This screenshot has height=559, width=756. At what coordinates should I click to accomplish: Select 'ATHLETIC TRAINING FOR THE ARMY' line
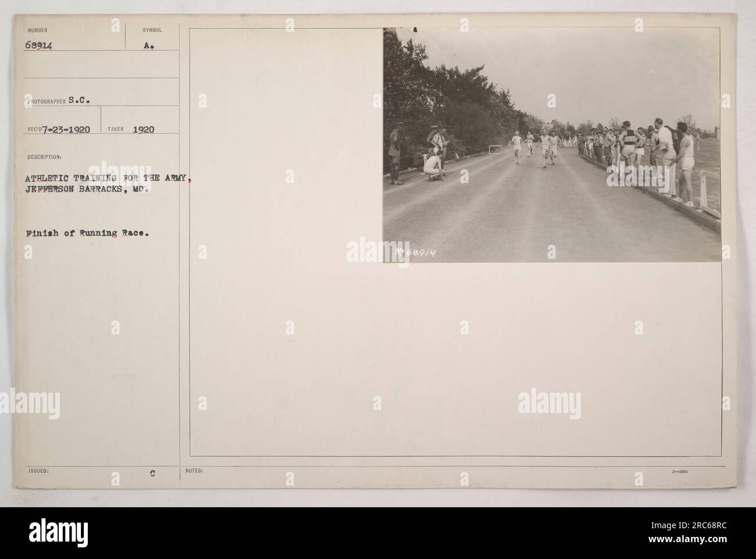point(109,179)
